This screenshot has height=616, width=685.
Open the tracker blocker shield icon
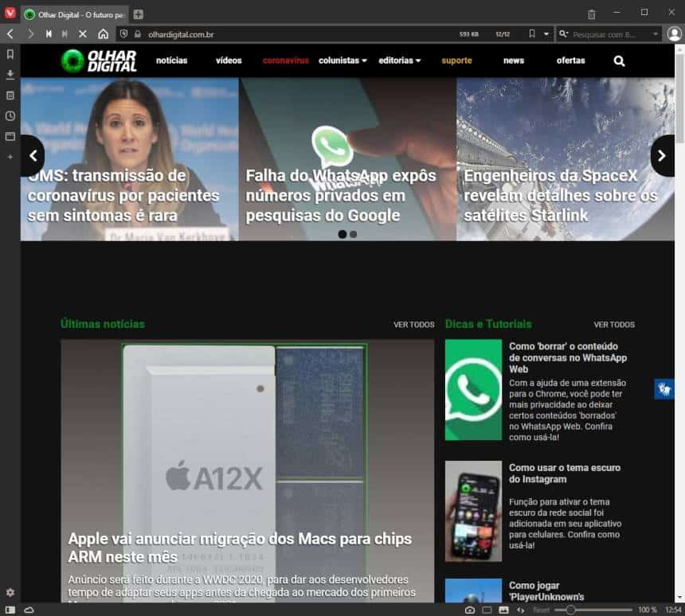point(123,33)
